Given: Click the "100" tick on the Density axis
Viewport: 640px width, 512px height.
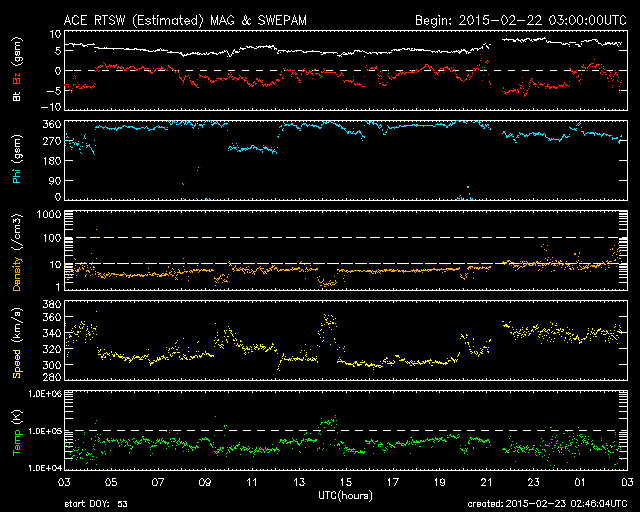Looking at the screenshot, I should point(52,238).
